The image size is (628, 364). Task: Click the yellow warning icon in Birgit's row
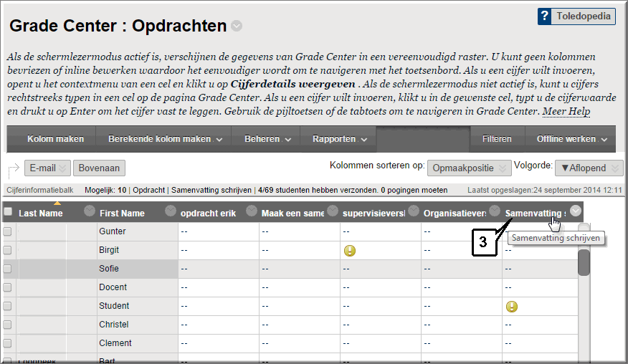350,251
